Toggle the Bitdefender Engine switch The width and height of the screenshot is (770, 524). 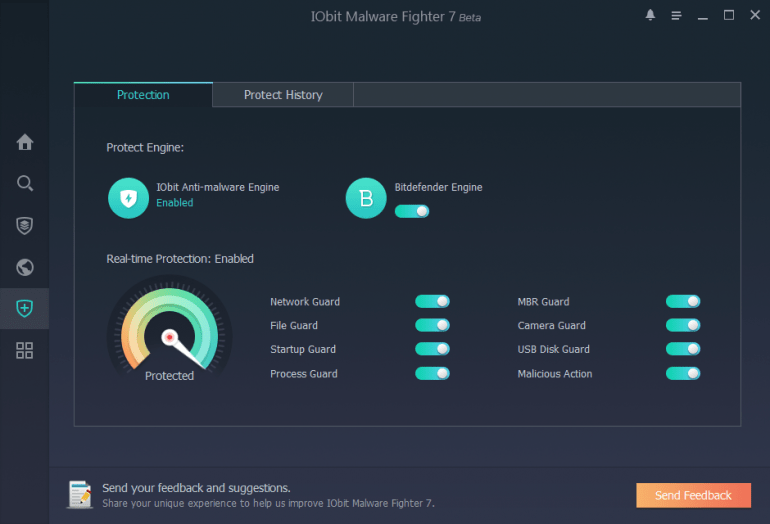coord(412,211)
